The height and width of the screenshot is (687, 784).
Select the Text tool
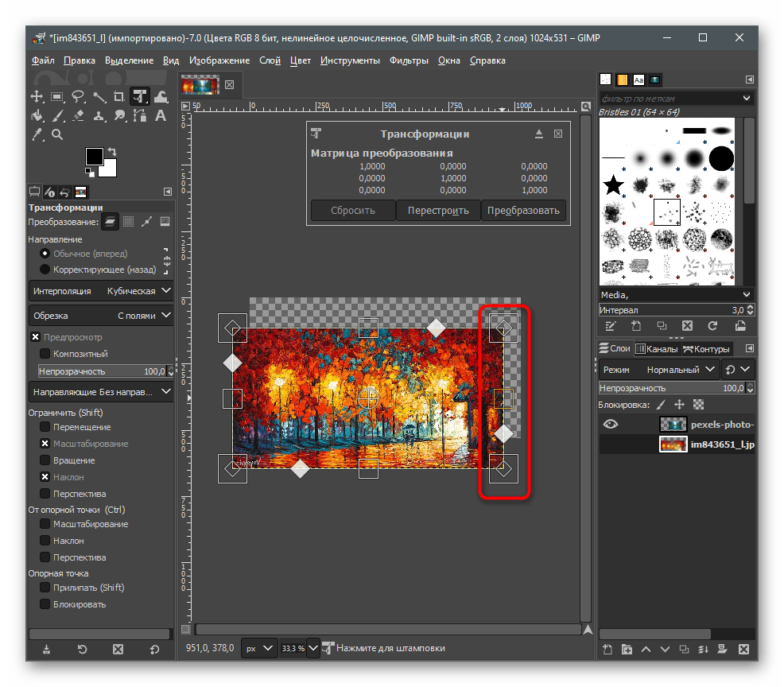[161, 116]
